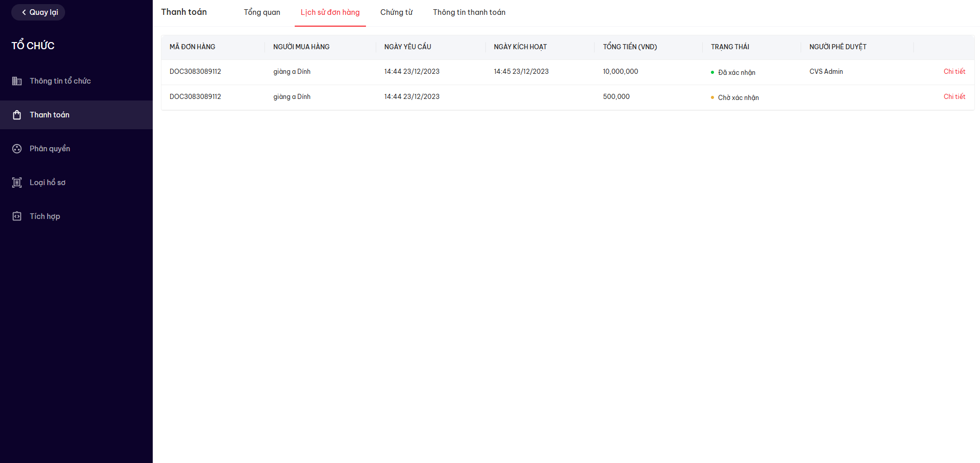
Task: Click the 10,000,000 amount cell
Action: click(x=620, y=71)
